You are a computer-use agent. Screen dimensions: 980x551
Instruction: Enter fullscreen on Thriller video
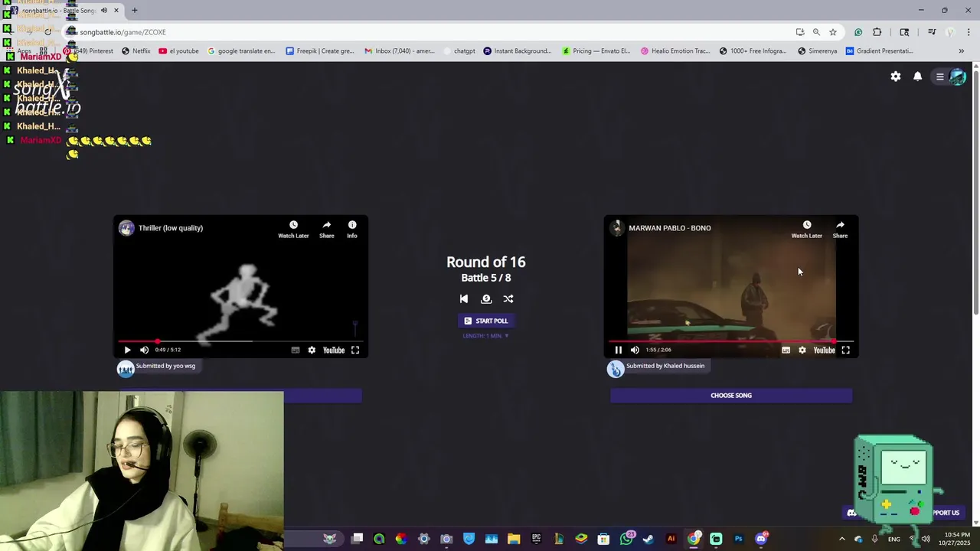[355, 350]
